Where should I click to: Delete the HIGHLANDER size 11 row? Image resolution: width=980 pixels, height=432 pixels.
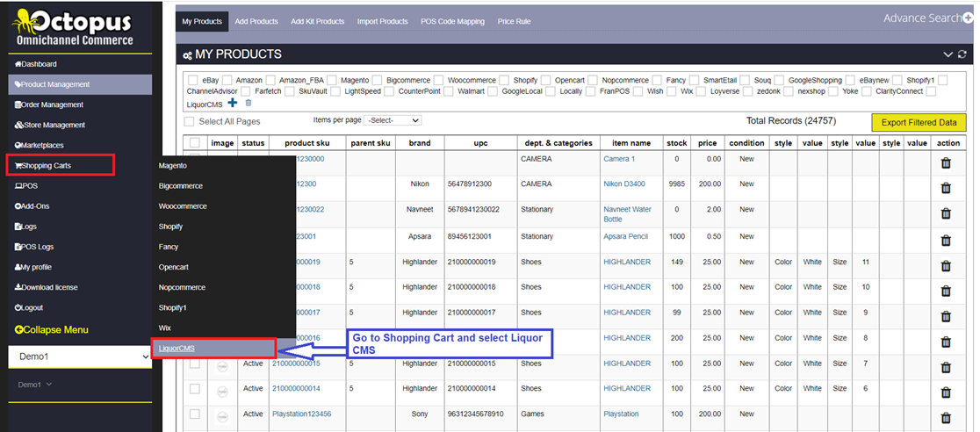click(946, 266)
